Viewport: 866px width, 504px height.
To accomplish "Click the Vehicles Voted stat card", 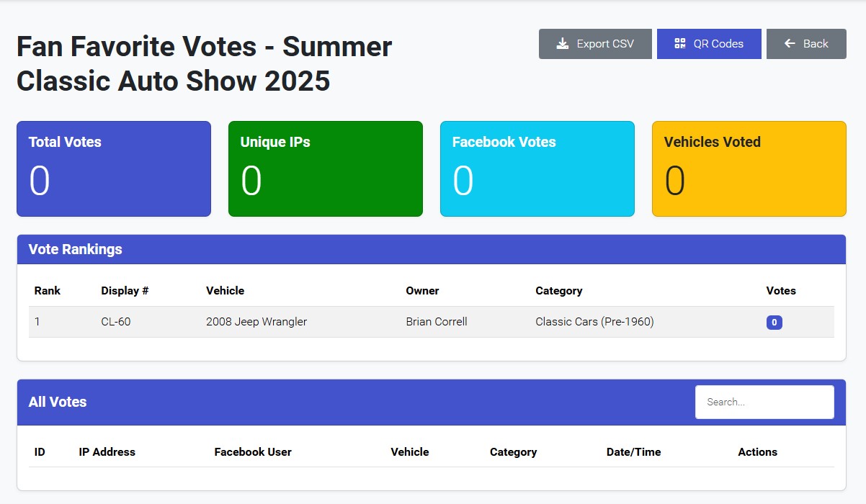I will point(749,168).
